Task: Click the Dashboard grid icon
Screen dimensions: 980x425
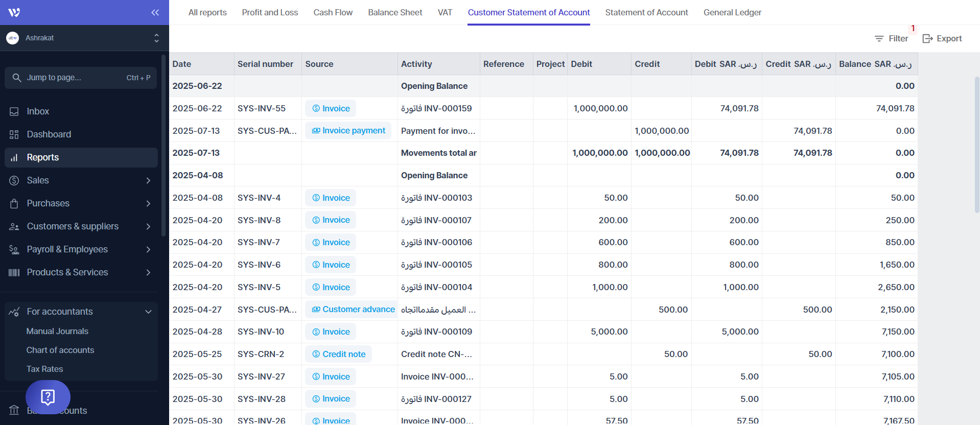Action: (x=14, y=134)
